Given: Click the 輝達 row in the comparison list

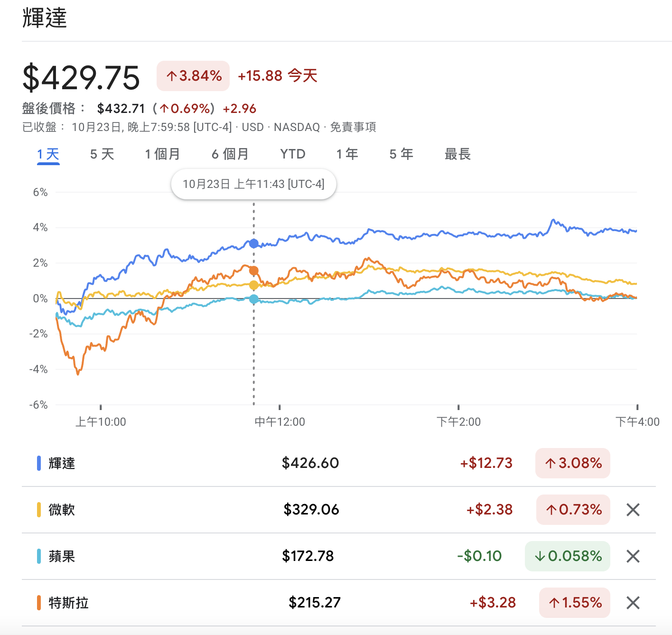Looking at the screenshot, I should coord(339,463).
